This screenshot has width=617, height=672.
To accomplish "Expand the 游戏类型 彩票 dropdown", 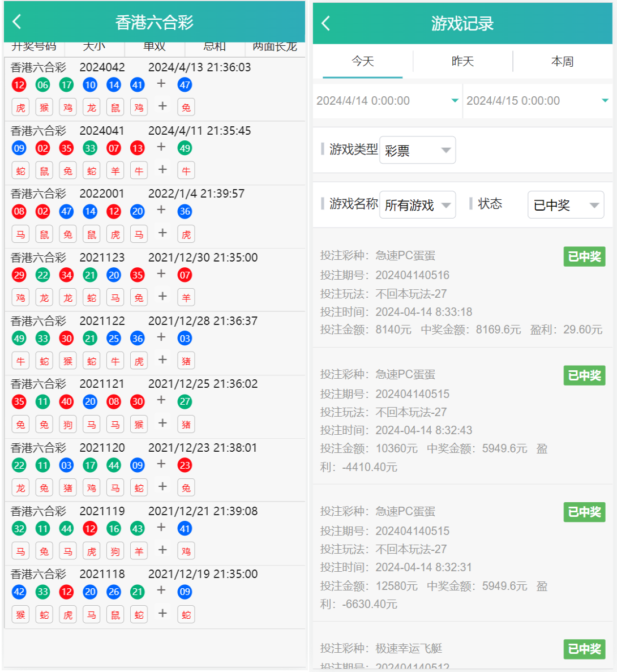I will [x=417, y=151].
